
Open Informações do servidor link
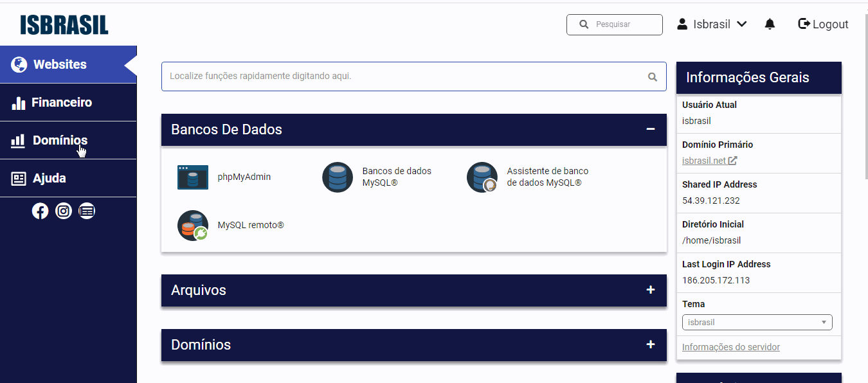coord(731,347)
